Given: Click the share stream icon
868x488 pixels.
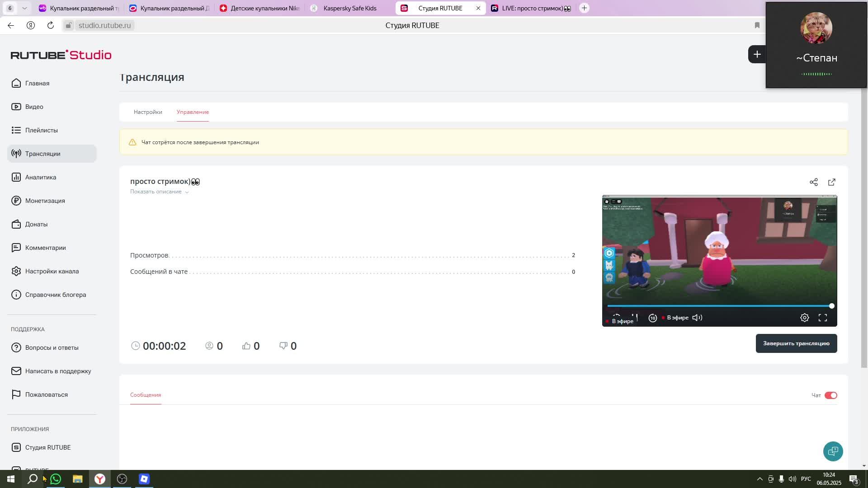Looking at the screenshot, I should [x=814, y=182].
